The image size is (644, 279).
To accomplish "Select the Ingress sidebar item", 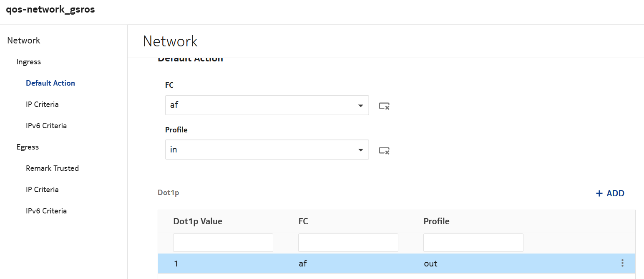I will (x=29, y=62).
